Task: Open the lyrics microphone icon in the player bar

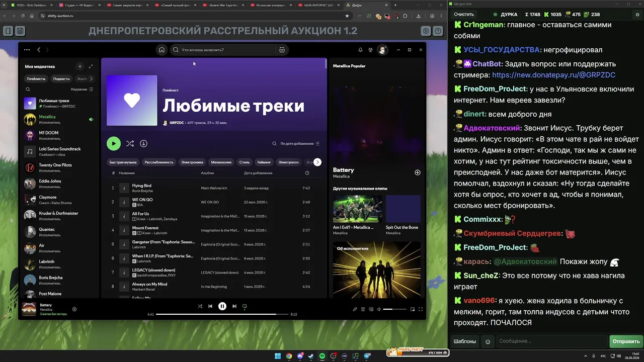Action: 355,309
